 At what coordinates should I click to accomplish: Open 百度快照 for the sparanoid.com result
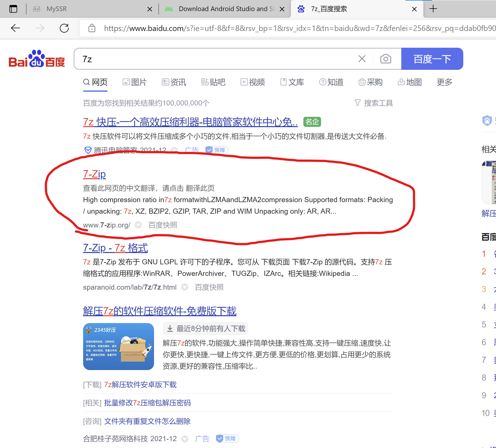coord(209,287)
